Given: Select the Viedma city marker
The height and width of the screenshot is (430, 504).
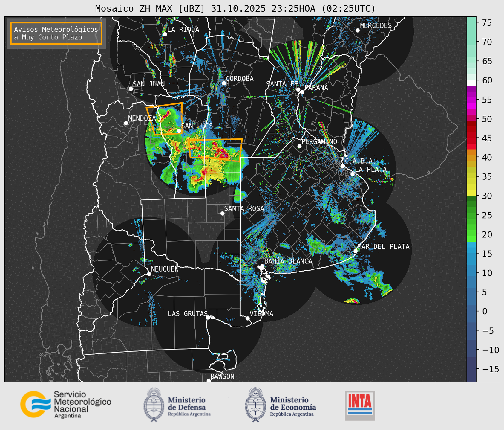Looking at the screenshot, I should 248,318.
